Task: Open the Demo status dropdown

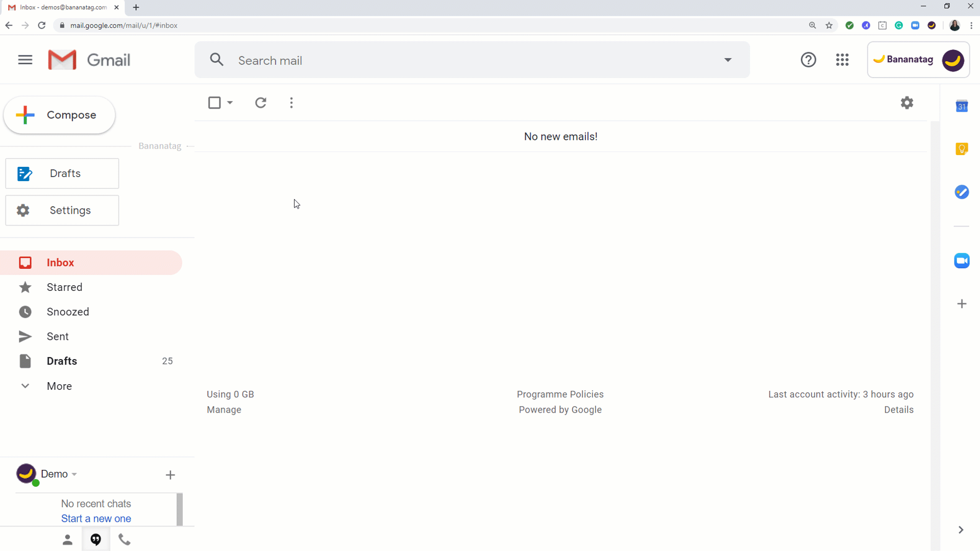Action: [75, 474]
